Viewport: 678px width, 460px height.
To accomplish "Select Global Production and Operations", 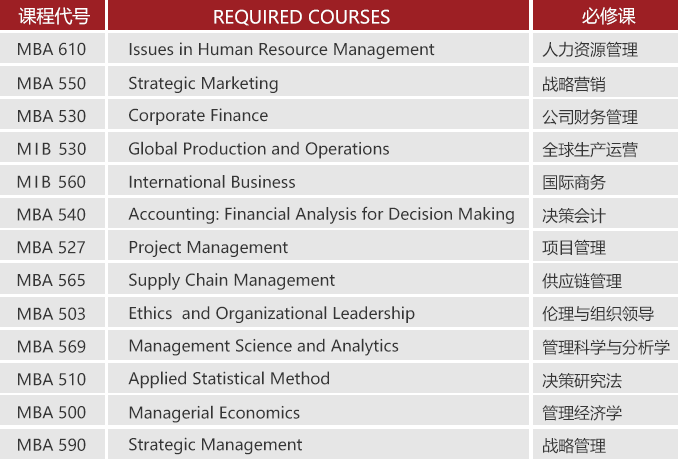I will click(x=259, y=149).
